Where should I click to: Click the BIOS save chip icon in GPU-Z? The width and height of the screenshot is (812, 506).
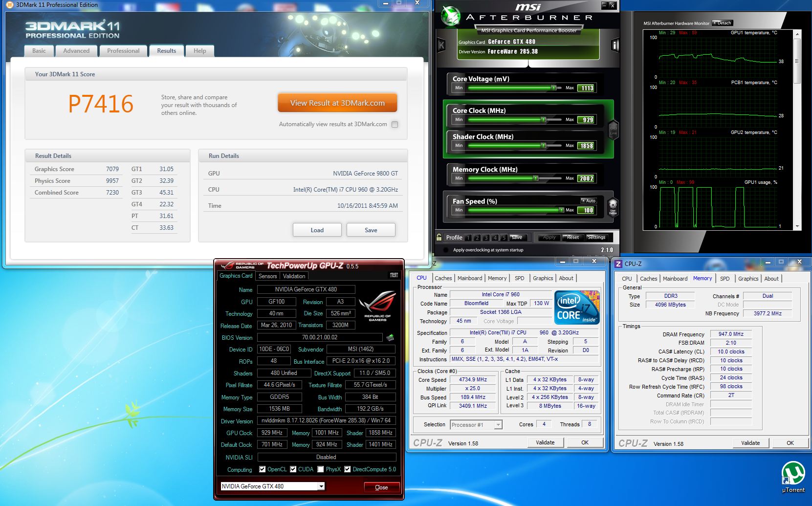[x=390, y=337]
